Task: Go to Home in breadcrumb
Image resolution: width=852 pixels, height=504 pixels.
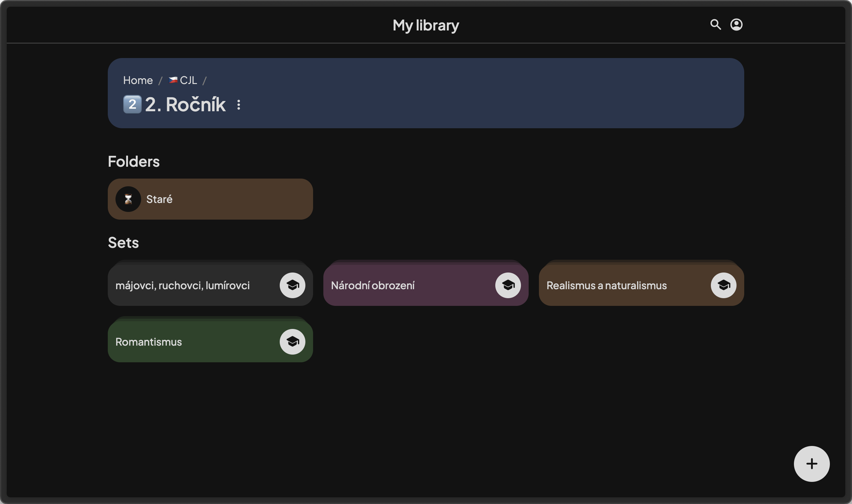Action: click(138, 80)
